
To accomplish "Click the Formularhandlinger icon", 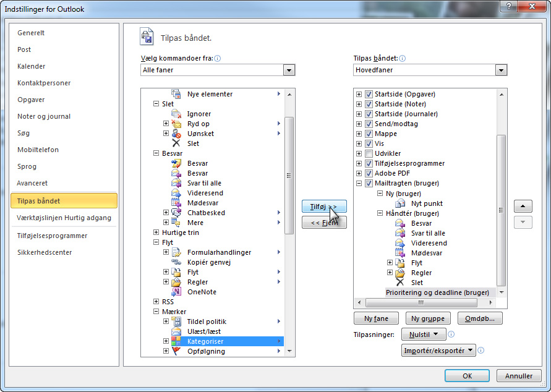I will click(x=176, y=252).
